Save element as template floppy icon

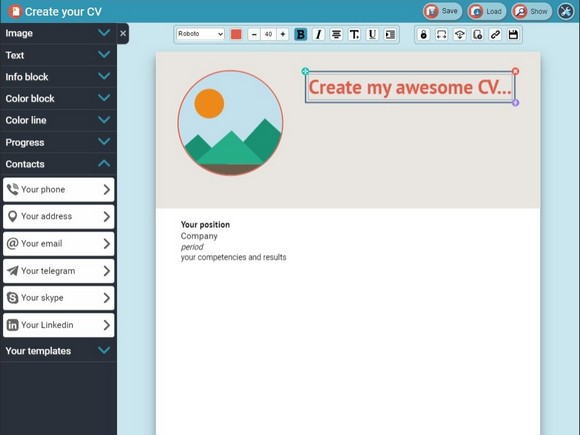[513, 34]
